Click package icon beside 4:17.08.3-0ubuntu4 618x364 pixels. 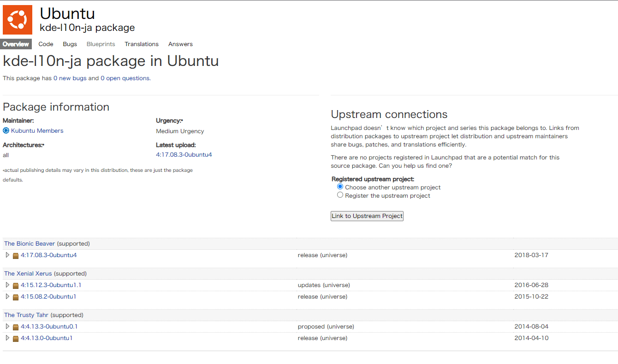point(16,256)
